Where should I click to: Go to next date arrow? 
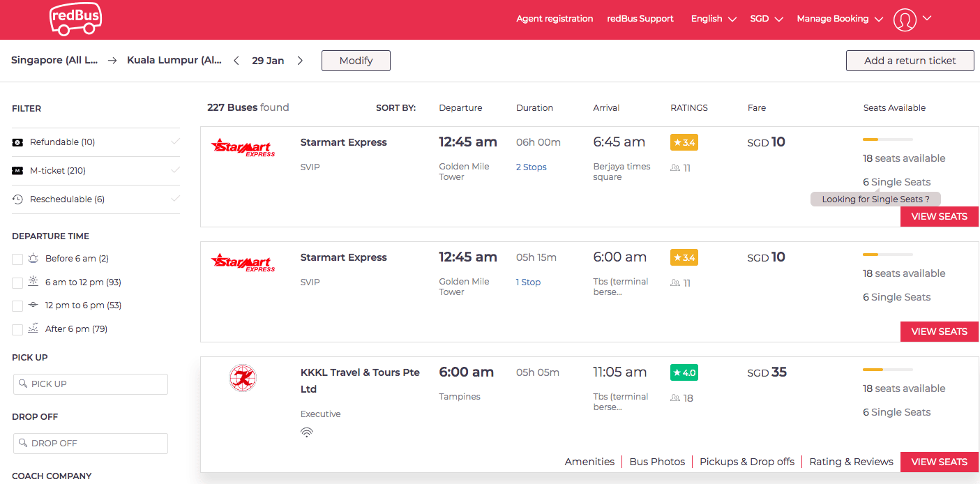pos(300,61)
